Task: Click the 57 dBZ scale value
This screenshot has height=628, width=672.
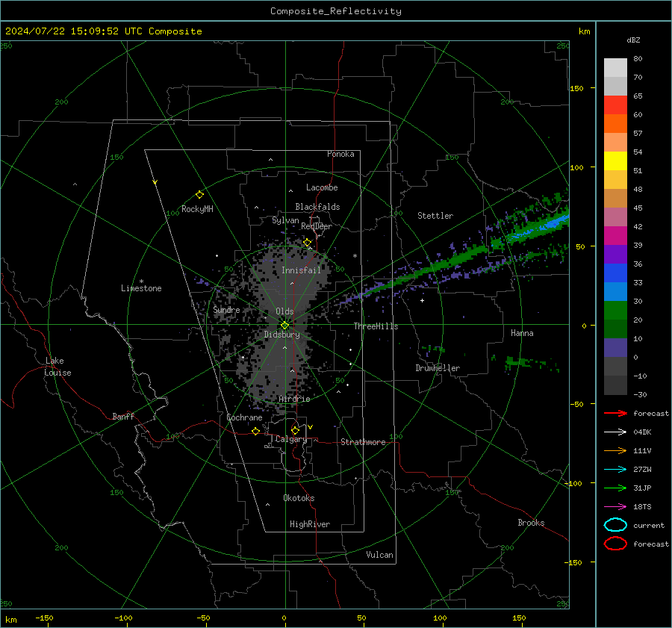Action: 638,134
